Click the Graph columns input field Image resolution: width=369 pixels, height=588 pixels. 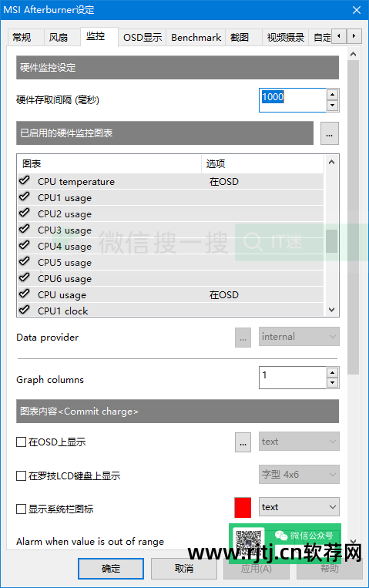tap(293, 378)
